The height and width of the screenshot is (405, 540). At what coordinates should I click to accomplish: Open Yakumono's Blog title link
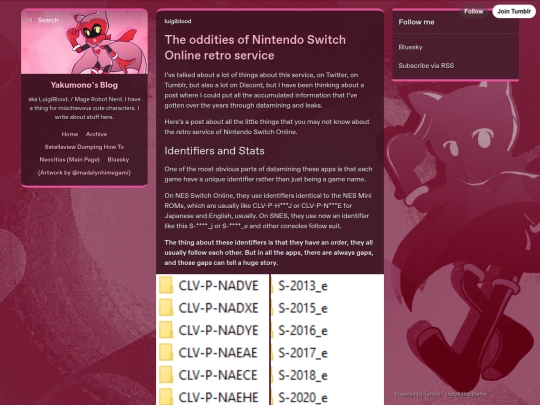coord(84,85)
